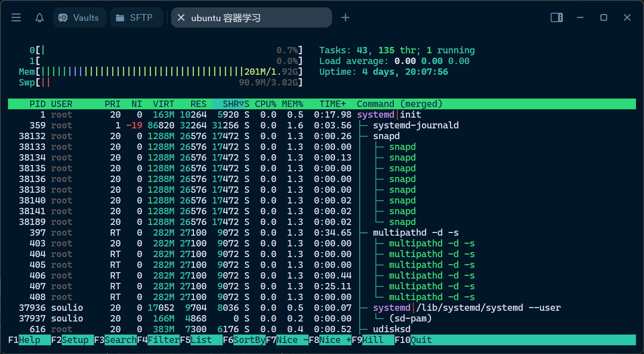Sort by the RES column header
644x354 pixels.
point(199,104)
